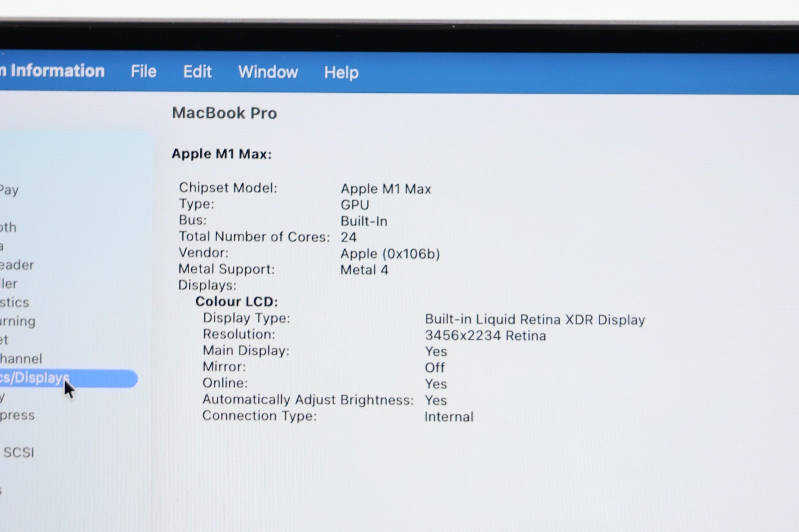Click the MacBook Pro window title
The height and width of the screenshot is (532, 799).
[224, 113]
